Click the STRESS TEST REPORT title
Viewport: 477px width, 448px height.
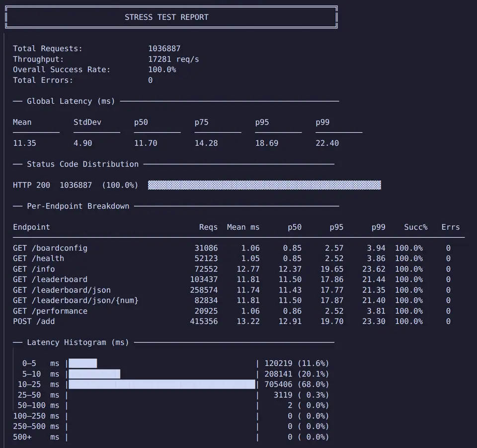pyautogui.click(x=166, y=17)
